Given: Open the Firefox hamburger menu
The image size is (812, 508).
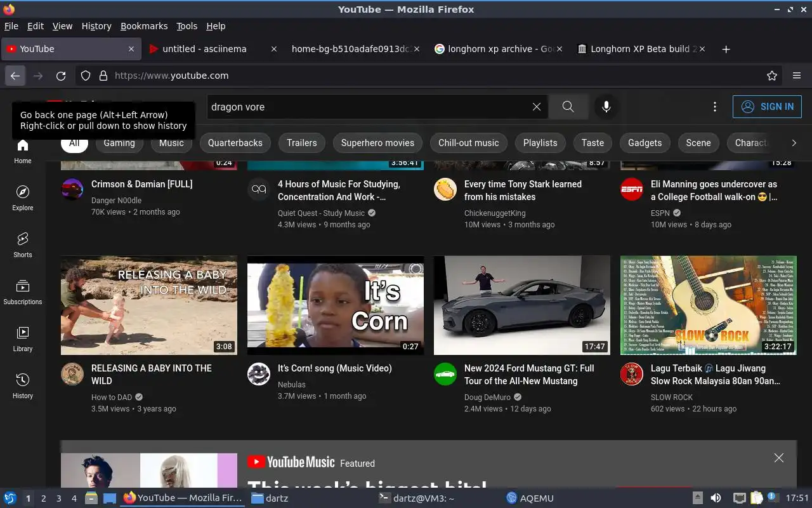Looking at the screenshot, I should (x=797, y=76).
